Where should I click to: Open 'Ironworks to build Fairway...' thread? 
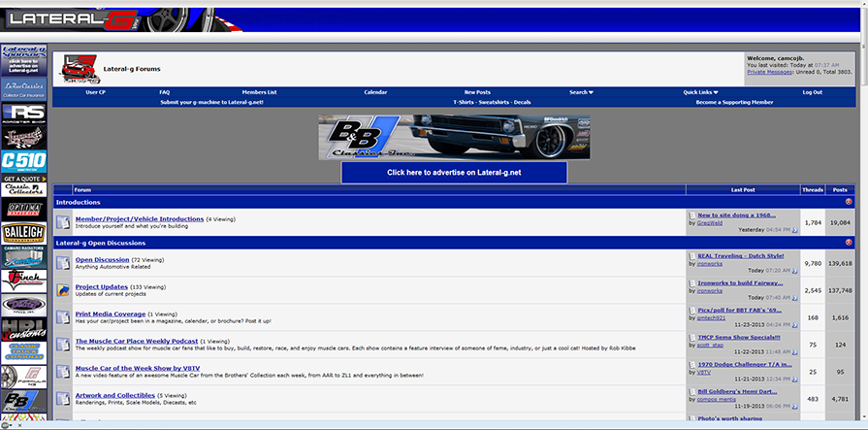click(740, 282)
